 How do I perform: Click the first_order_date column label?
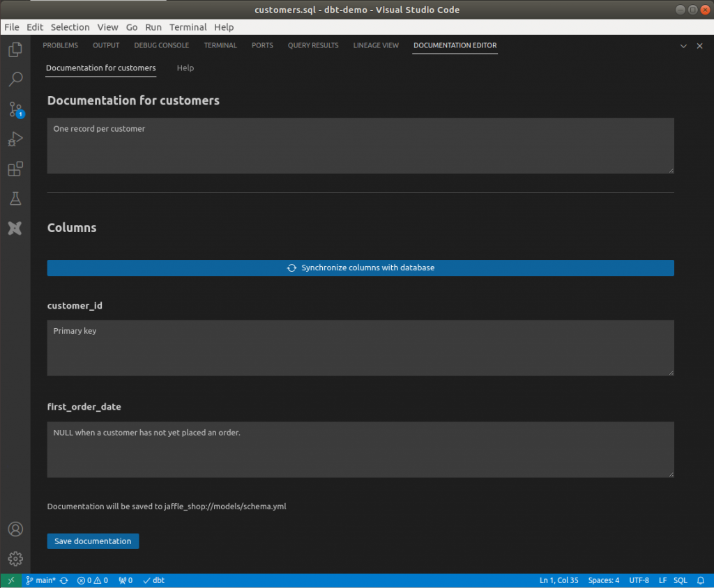click(84, 407)
